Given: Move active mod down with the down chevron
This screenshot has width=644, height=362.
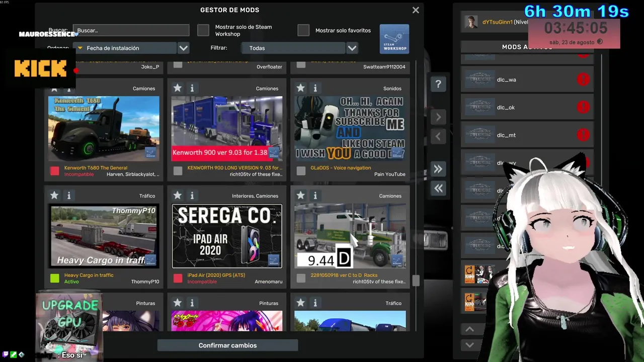Looking at the screenshot, I should 469,345.
